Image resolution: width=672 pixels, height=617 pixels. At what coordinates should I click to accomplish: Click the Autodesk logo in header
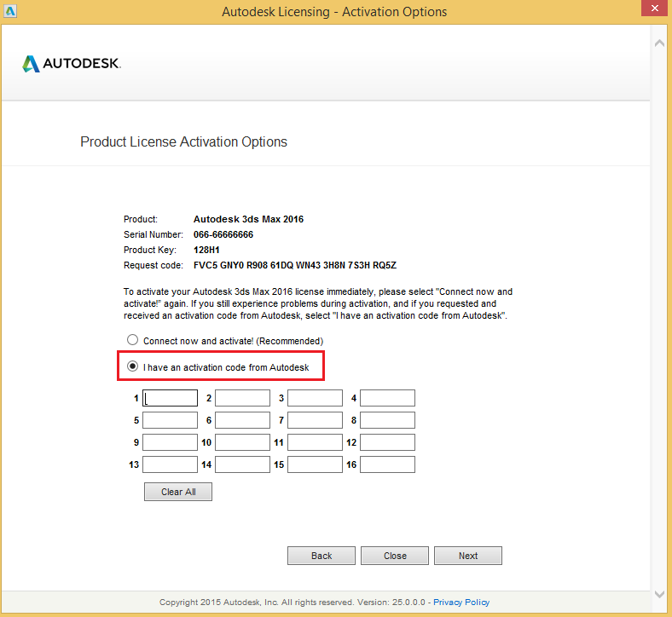pos(72,63)
